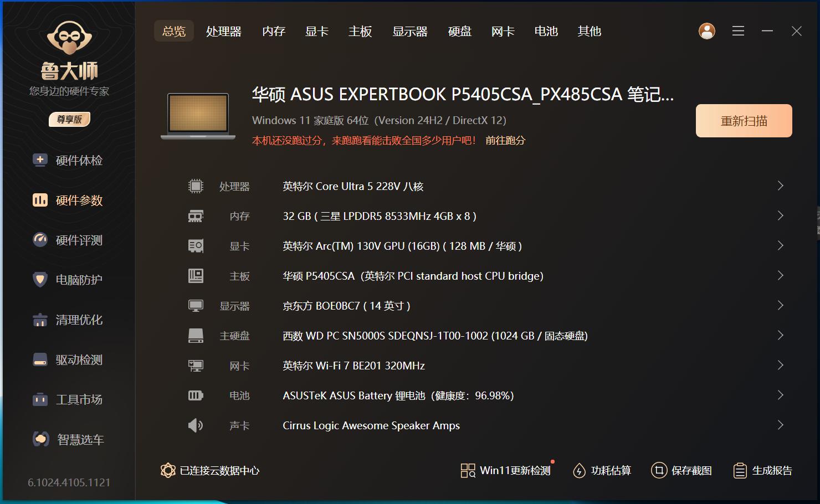
Task: Click the 工具市场 toolbox icon
Action: click(x=40, y=400)
